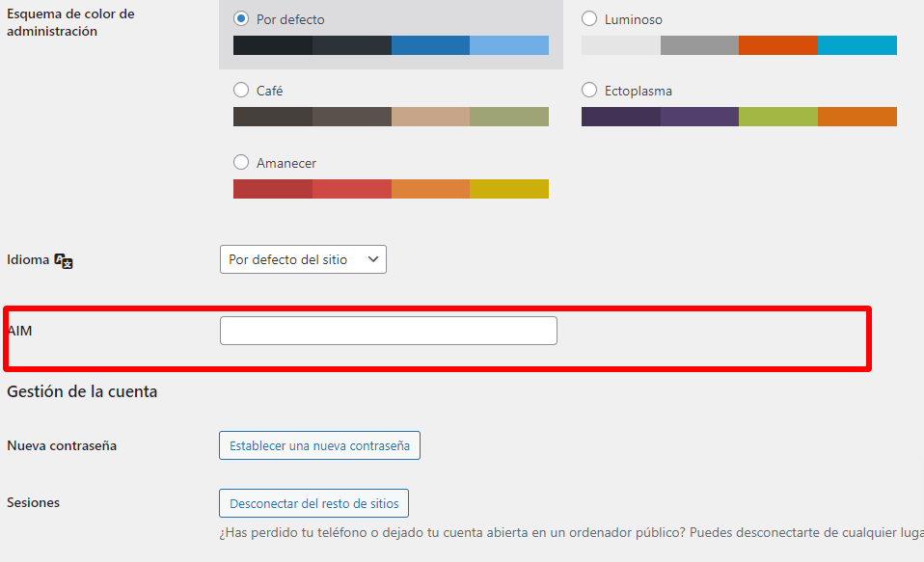924x562 pixels.
Task: Click the ¿Has perdido tu teléfono description text
Action: click(571, 532)
